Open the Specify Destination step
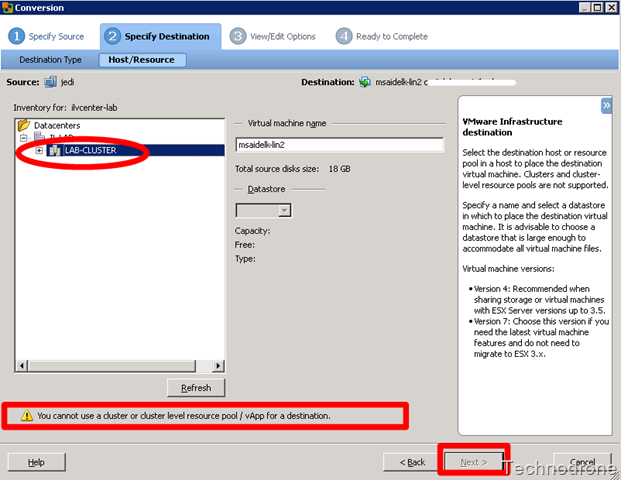This screenshot has width=621, height=480. point(160,36)
